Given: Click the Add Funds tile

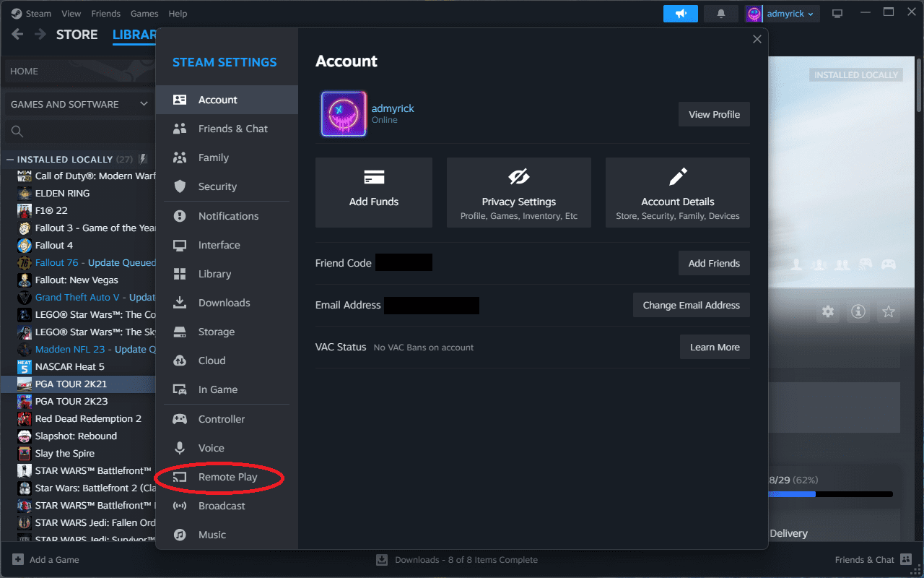Looking at the screenshot, I should 374,193.
